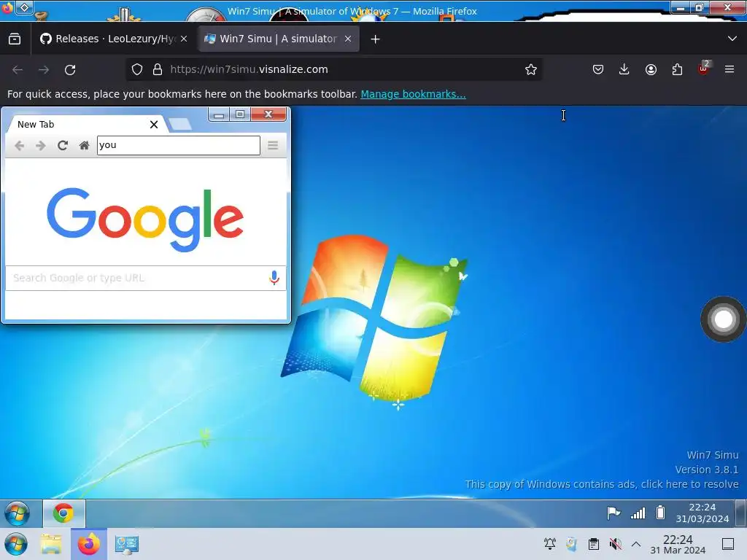List all Firefox tabs via chevron
This screenshot has height=560, width=747.
(732, 39)
